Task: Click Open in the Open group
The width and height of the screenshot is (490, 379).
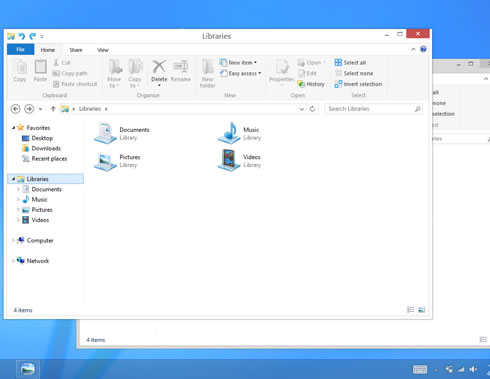Action: pos(312,62)
